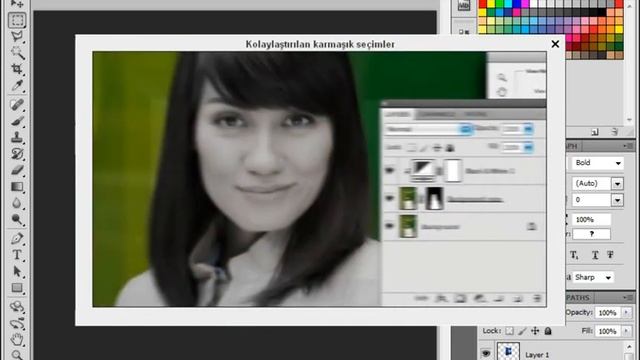Open the layer Fill slider arrow
The height and width of the screenshot is (360, 640).
pos(626,331)
